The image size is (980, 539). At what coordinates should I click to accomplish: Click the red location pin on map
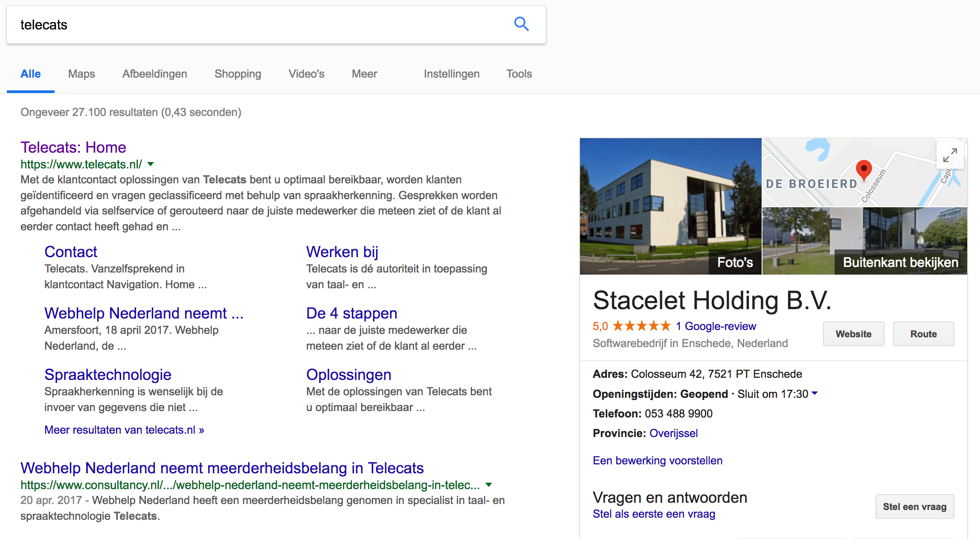(x=864, y=171)
